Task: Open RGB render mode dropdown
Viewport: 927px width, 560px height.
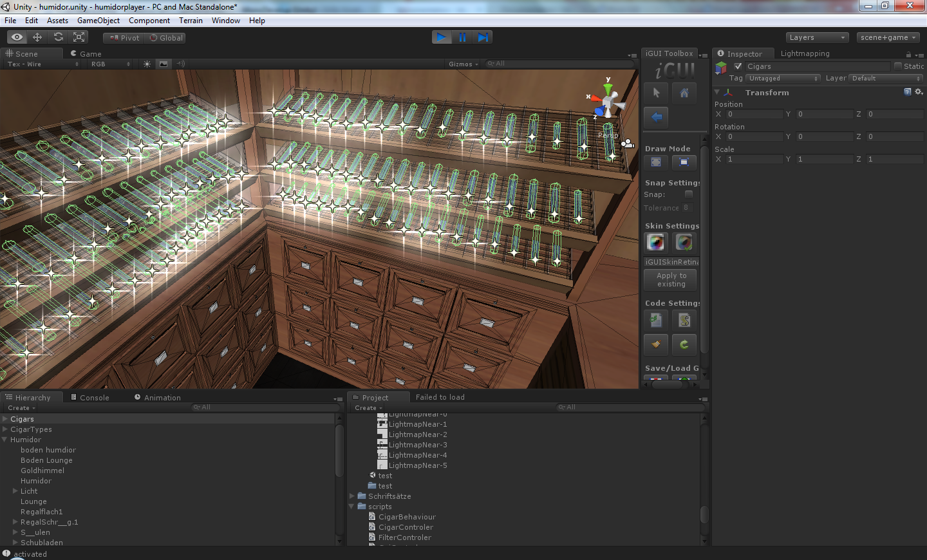Action: point(111,64)
